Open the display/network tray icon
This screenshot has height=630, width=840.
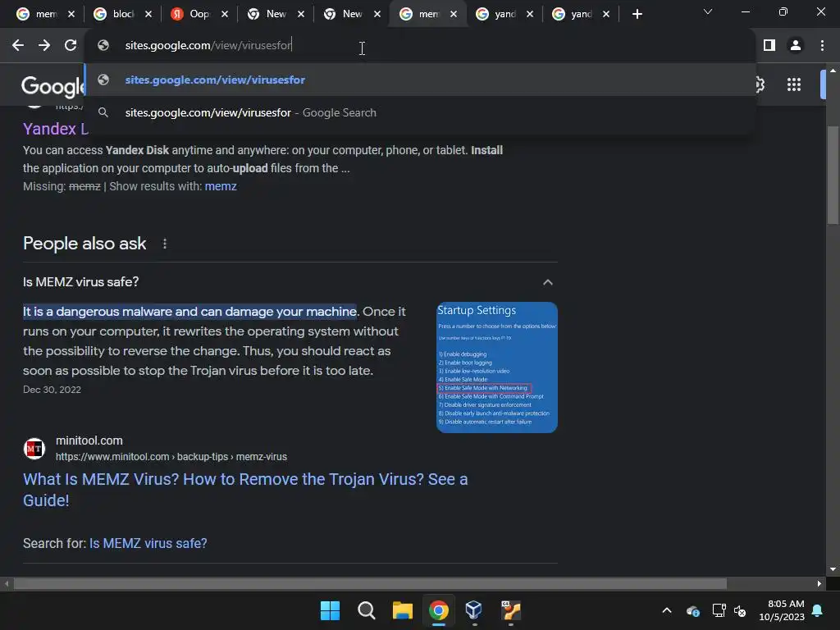point(719,610)
